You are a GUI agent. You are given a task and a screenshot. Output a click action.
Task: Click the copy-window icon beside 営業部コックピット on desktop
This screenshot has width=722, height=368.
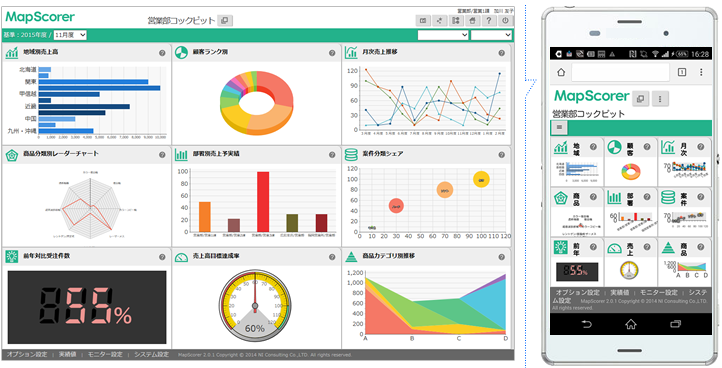(x=225, y=20)
